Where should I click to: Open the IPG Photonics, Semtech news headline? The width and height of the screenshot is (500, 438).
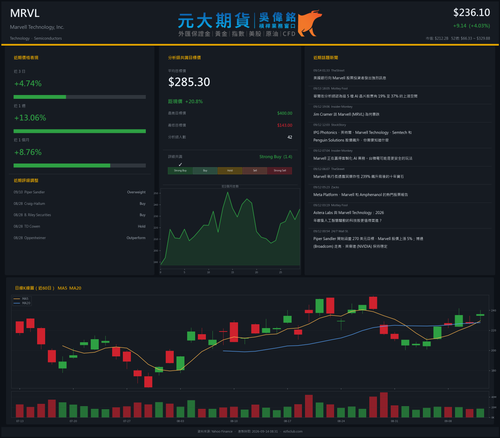(362, 136)
